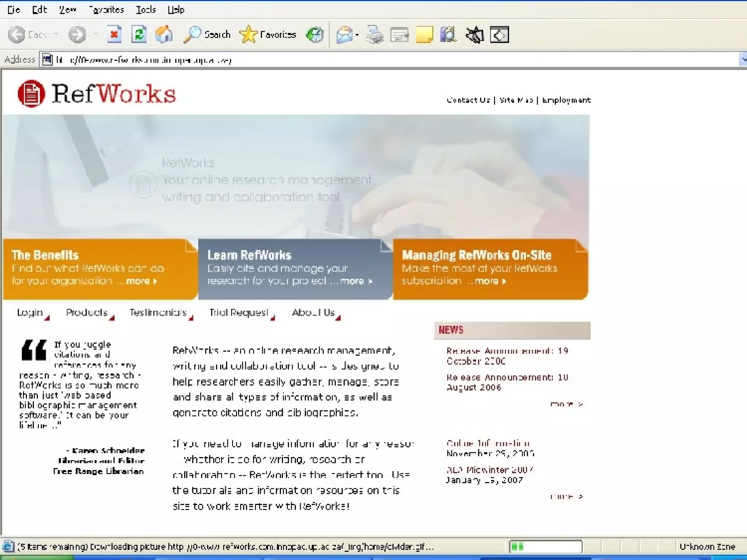This screenshot has height=560, width=747.
Task: Click the Stop loading icon
Action: pos(114,35)
